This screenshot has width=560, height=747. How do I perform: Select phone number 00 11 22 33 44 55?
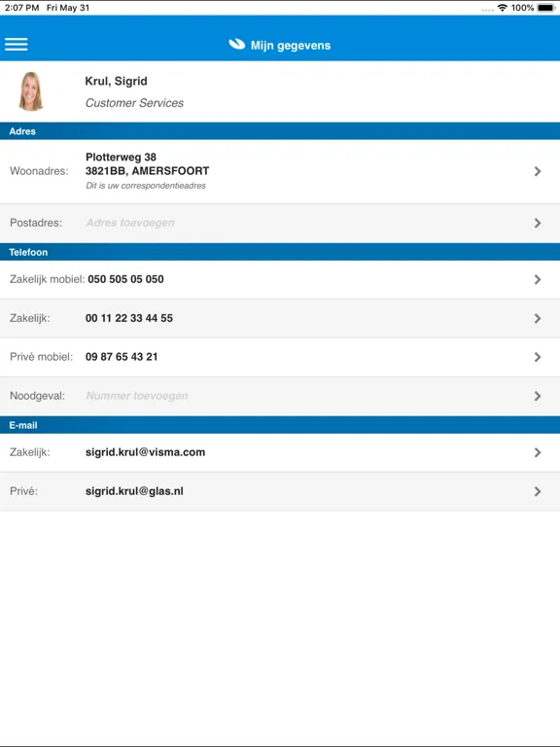(x=129, y=318)
